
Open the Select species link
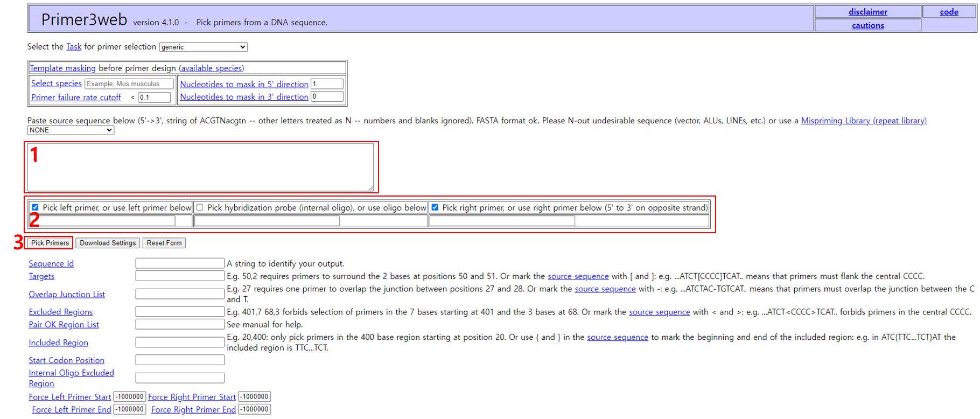[57, 83]
